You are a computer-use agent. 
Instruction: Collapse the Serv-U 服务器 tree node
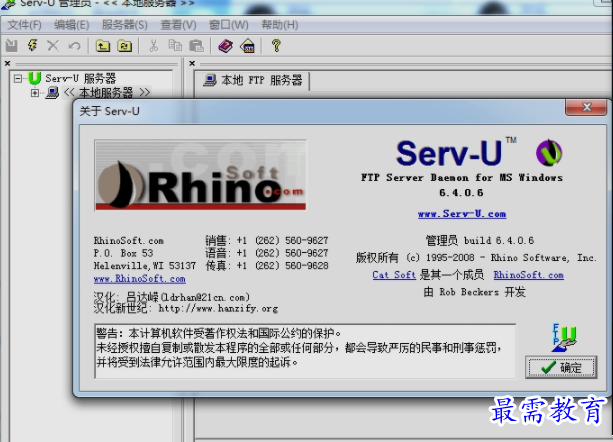(18, 79)
